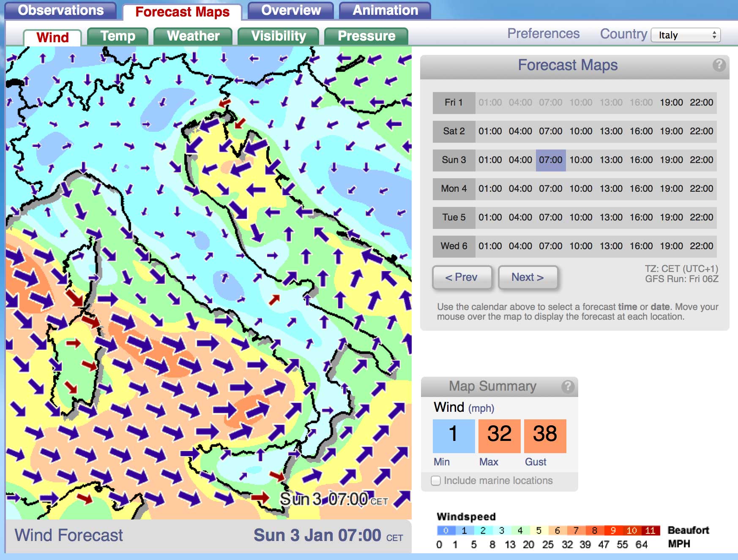The height and width of the screenshot is (560, 738).
Task: Open the Country dropdown showing Italy
Action: pos(685,35)
